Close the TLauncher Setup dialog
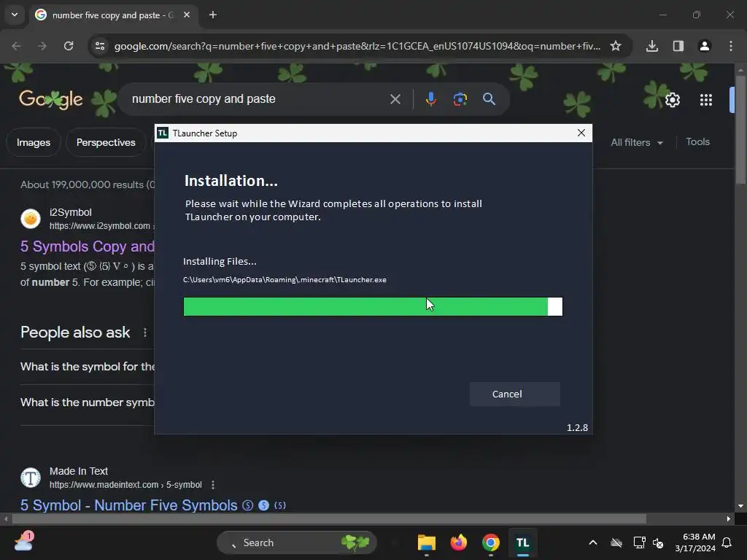This screenshot has height=560, width=747. (581, 133)
